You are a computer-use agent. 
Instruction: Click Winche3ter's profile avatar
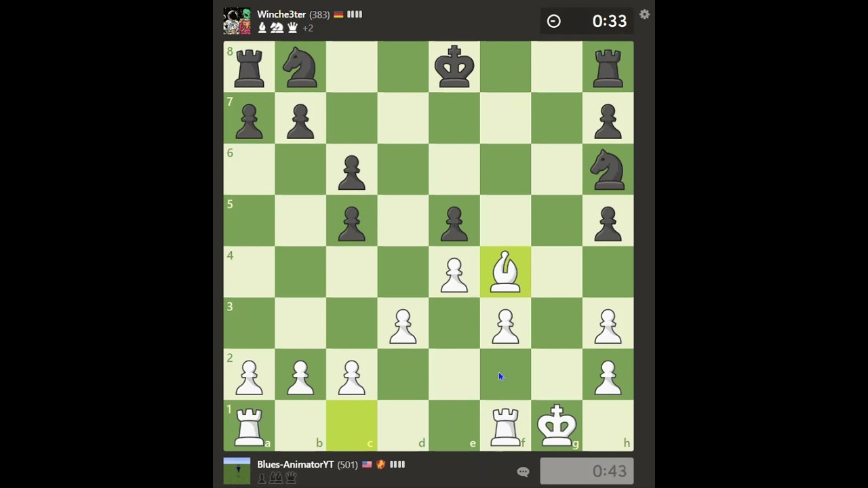tap(237, 21)
